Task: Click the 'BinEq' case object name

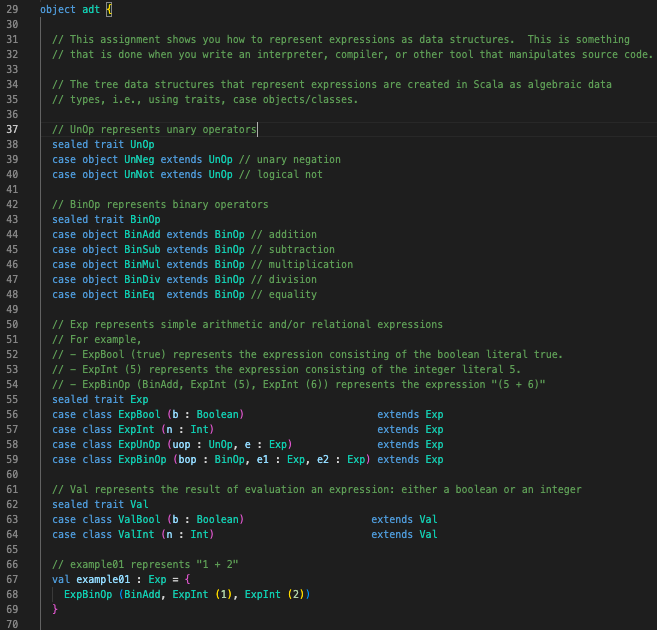Action: pos(139,294)
